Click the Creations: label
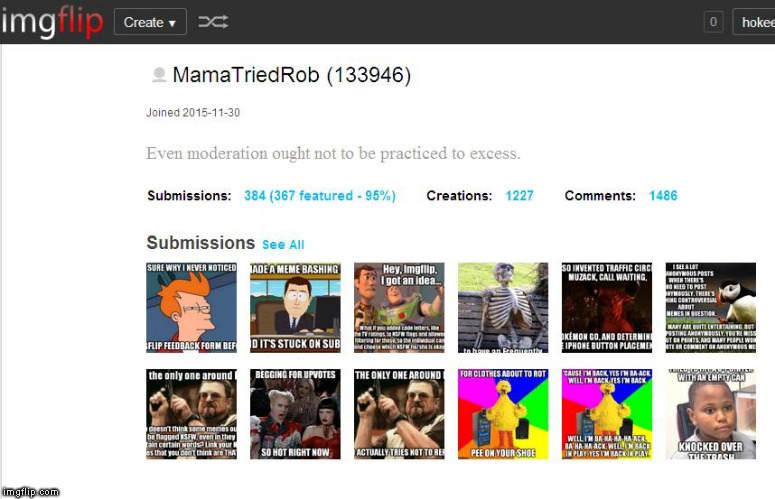The image size is (775, 499). click(x=459, y=196)
